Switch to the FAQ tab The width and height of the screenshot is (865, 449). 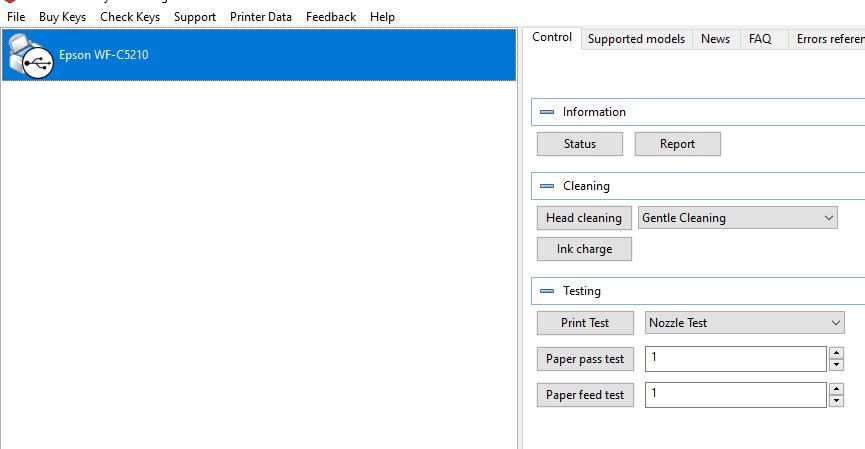point(760,39)
